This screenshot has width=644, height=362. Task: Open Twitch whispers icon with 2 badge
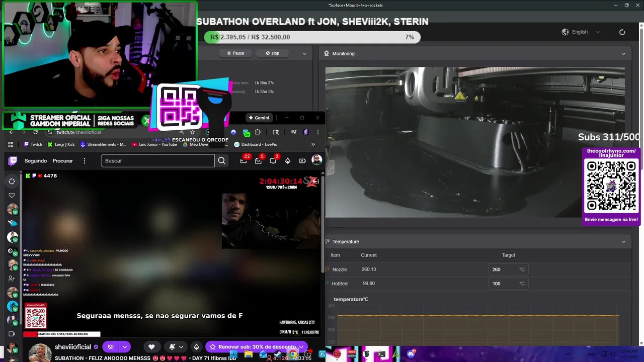click(x=273, y=160)
